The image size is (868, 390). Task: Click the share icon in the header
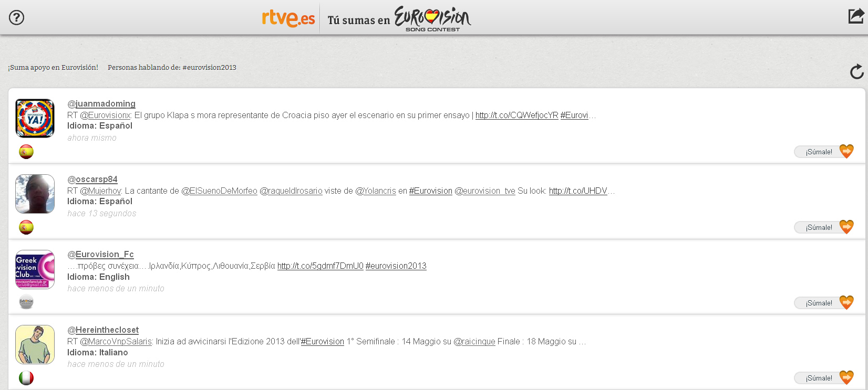click(856, 16)
